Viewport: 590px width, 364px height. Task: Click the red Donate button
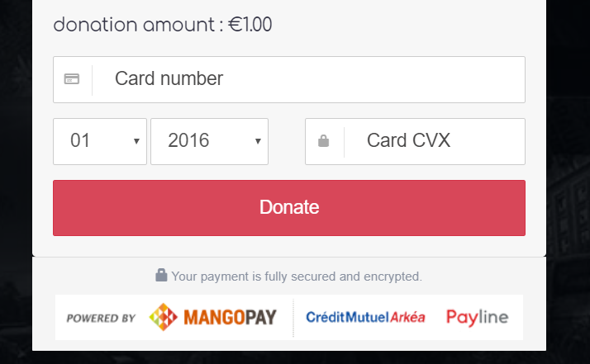[x=289, y=208]
